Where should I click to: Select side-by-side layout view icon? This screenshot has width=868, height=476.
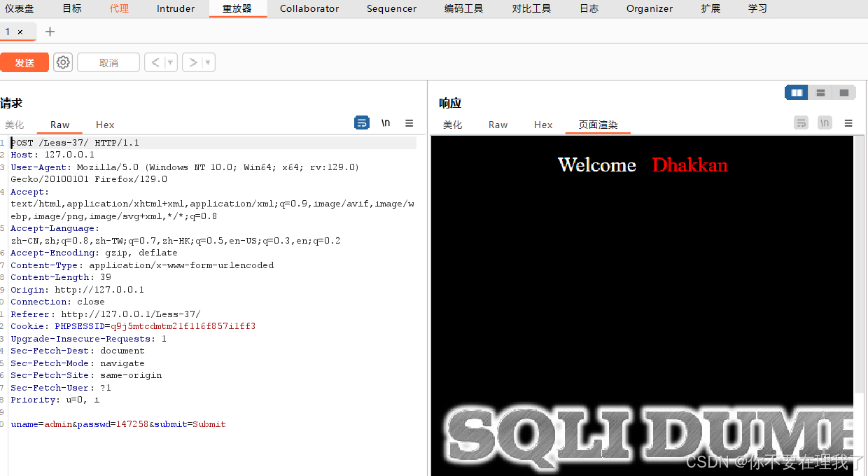tap(797, 92)
